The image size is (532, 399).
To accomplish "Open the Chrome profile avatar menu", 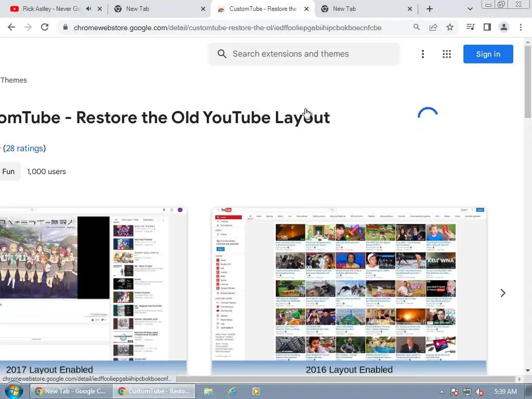I will pyautogui.click(x=504, y=27).
